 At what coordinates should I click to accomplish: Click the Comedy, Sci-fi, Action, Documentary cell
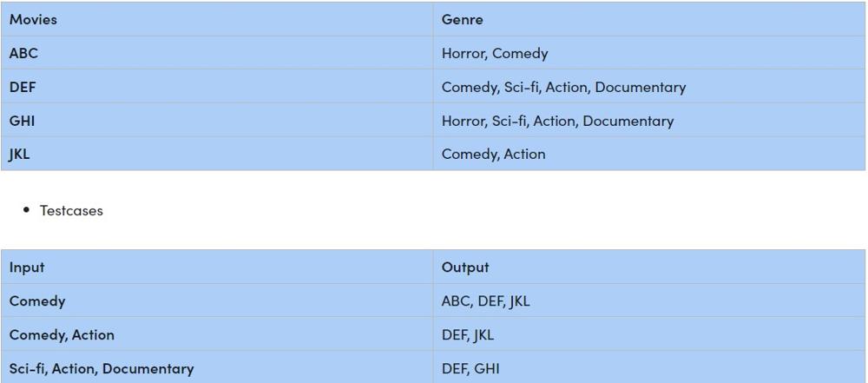(x=648, y=87)
